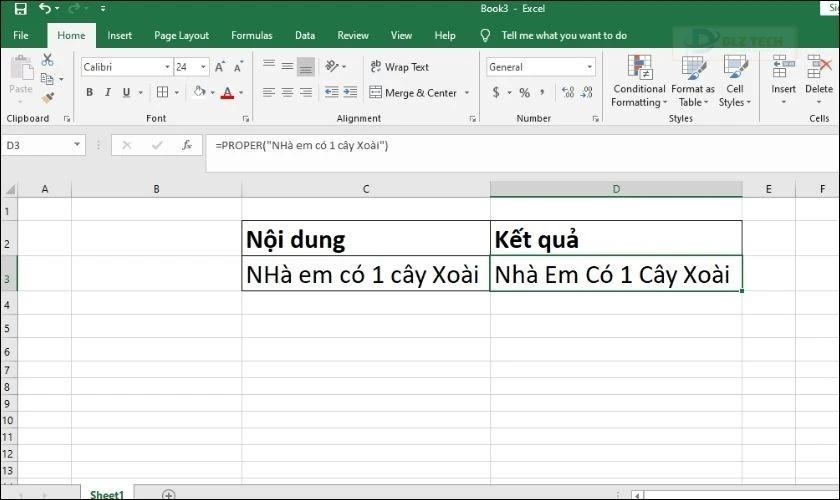Click the Cut scissors icon
The width and height of the screenshot is (840, 500).
[47, 59]
